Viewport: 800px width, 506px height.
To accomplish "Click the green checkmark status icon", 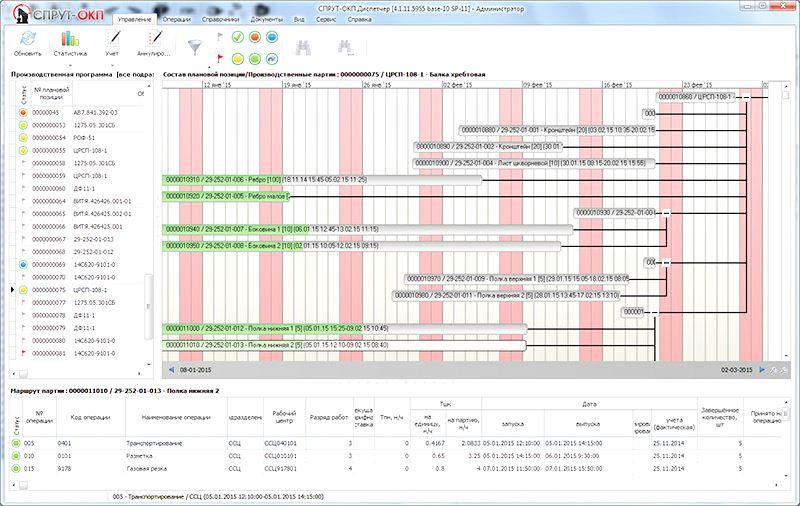I will coord(238,36).
